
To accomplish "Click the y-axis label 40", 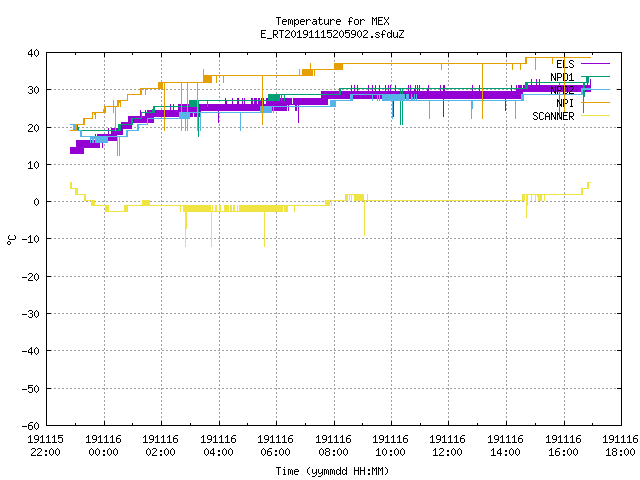I will click(33, 53).
